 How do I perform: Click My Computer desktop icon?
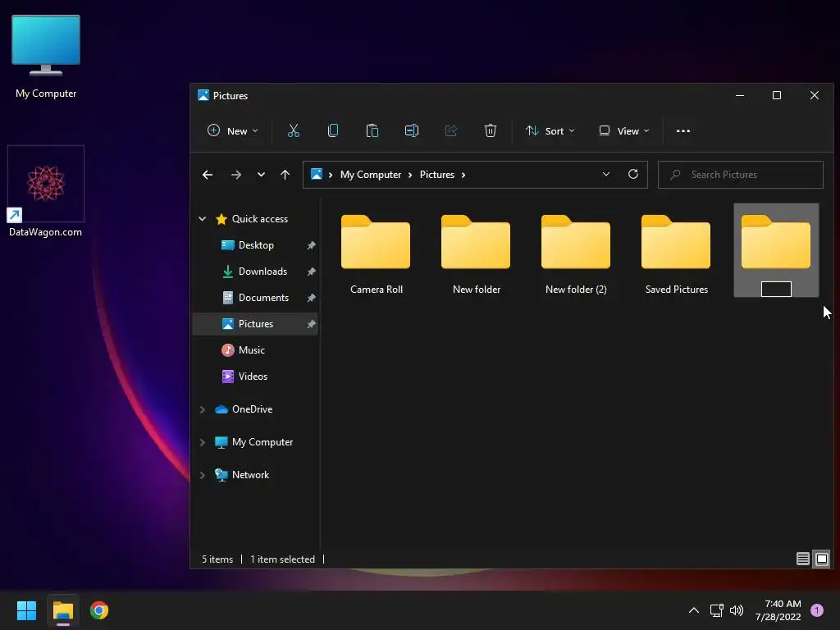pos(46,57)
